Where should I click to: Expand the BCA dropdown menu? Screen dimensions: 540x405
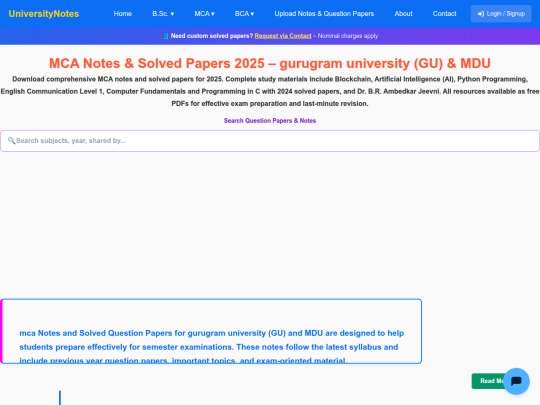(244, 14)
